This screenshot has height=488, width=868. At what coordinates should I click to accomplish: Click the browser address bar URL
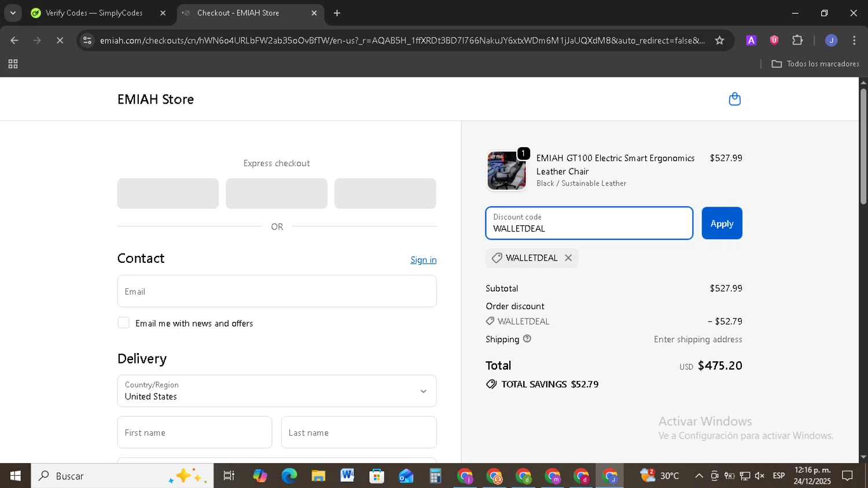click(402, 41)
